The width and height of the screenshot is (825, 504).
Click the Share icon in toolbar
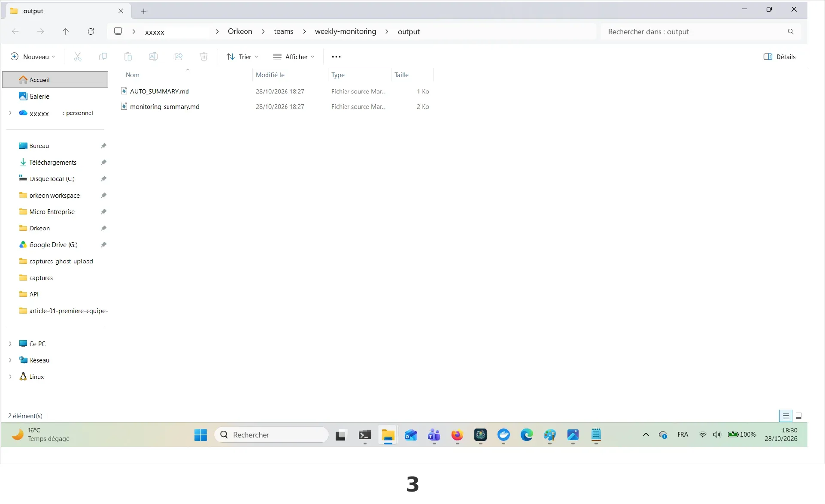179,57
